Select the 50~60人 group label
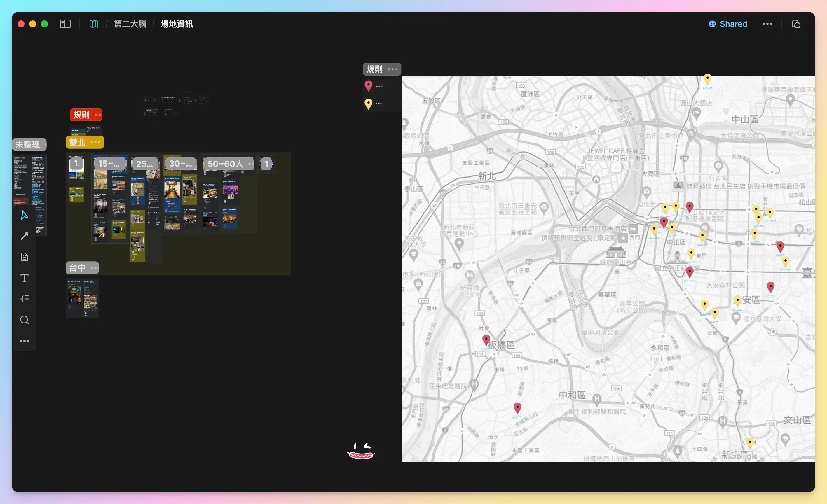This screenshot has height=504, width=827. 225,164
